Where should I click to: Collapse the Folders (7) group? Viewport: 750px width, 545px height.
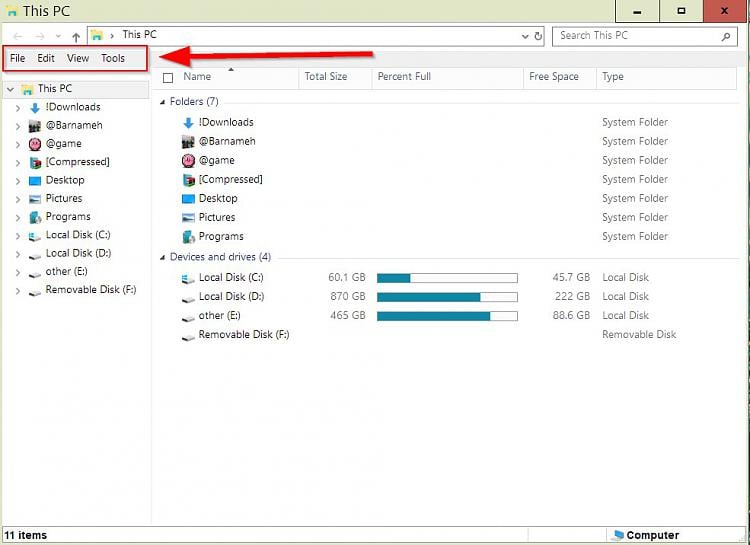point(163,102)
